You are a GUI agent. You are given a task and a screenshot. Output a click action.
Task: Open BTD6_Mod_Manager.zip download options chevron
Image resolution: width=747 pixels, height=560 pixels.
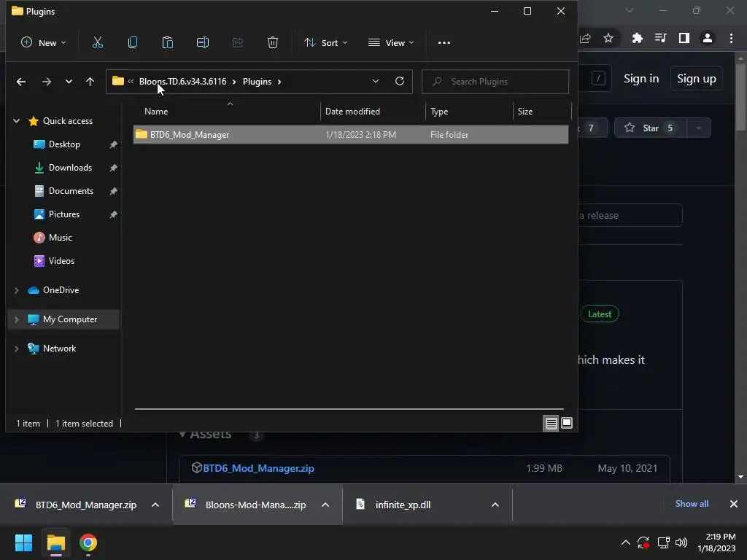[x=155, y=505]
